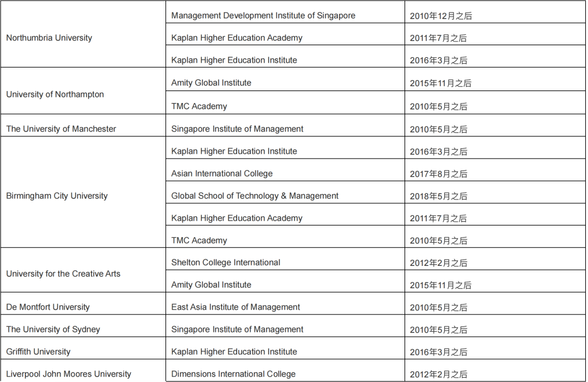Screen dimensions: 588x382
Task: Select the date 2018年5月之后
Action: (438, 196)
